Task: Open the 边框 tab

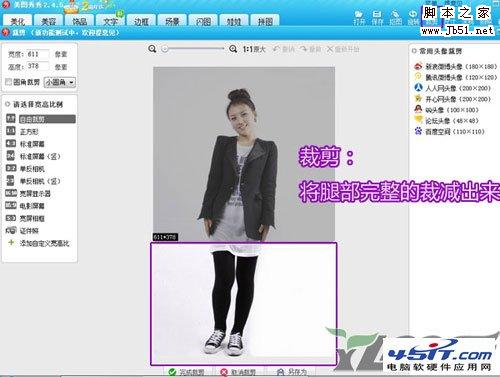Action: point(141,21)
